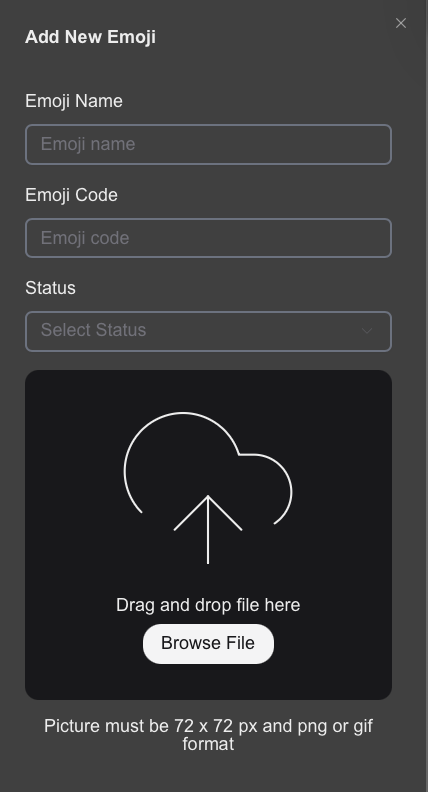
Task: Click the Add New Emoji heading
Action: click(x=90, y=37)
